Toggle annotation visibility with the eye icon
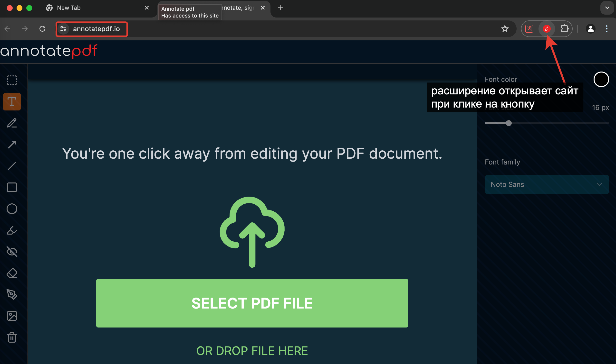 [x=12, y=252]
